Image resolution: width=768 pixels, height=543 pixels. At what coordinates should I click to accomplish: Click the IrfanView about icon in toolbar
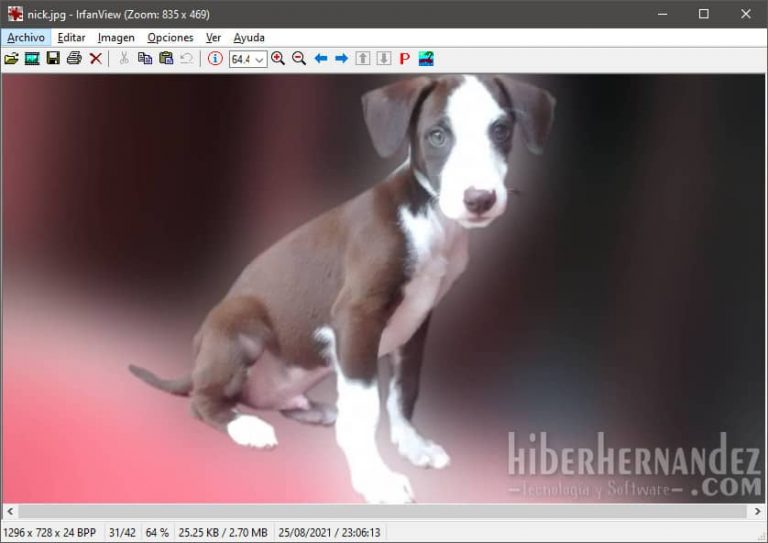(x=426, y=59)
